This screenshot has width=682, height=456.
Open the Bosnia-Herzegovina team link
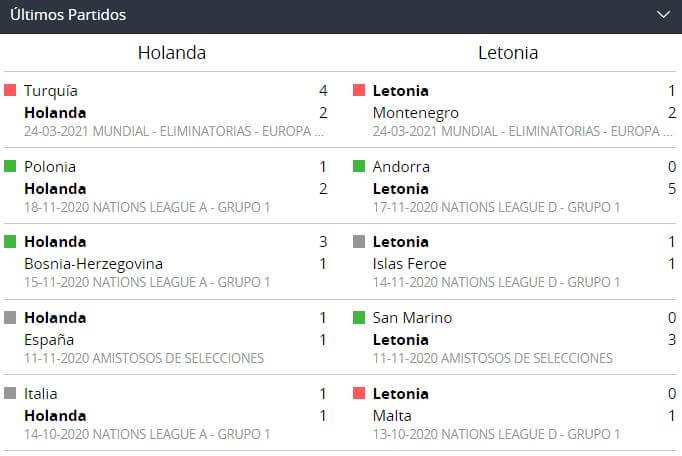(x=93, y=264)
